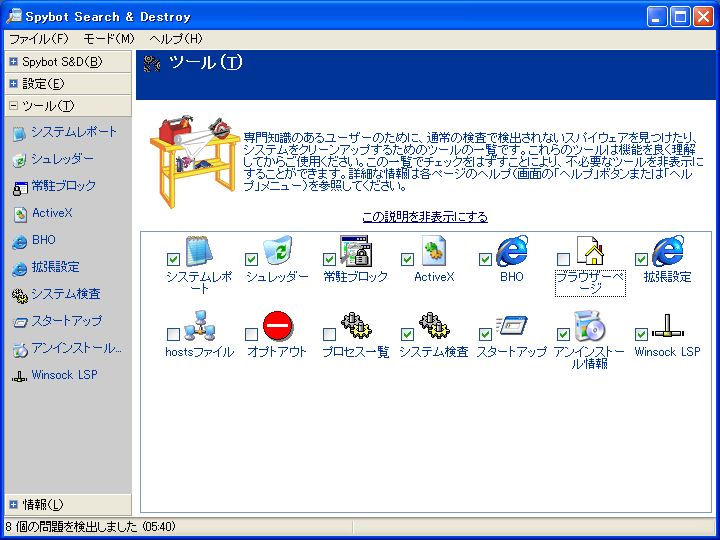
Task: Uncheck the シュレッダー checkbox in the grid
Action: click(251, 259)
